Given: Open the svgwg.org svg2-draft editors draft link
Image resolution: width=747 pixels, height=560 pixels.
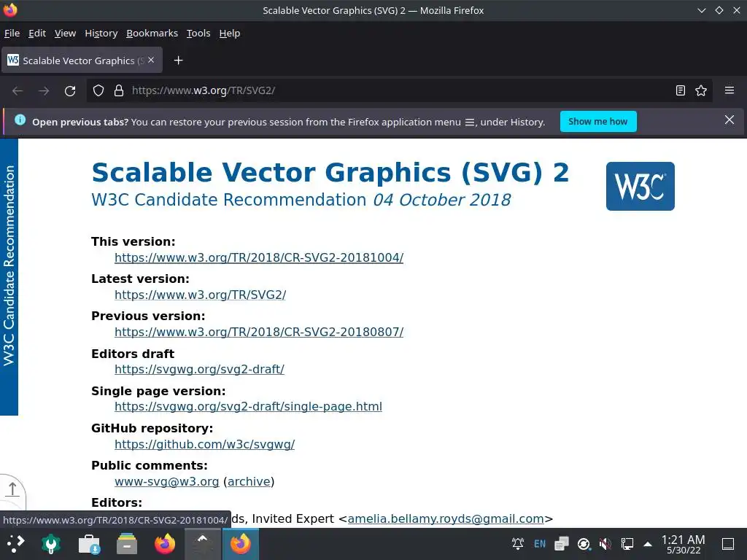Looking at the screenshot, I should tap(200, 369).
